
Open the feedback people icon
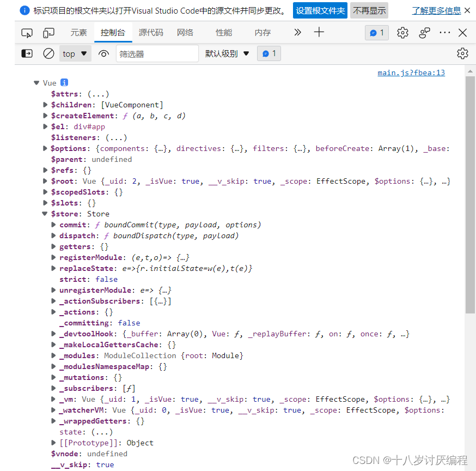(x=424, y=33)
